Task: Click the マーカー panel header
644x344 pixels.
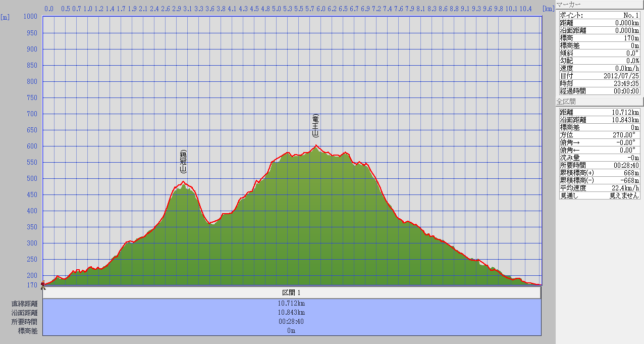Action: (599, 5)
